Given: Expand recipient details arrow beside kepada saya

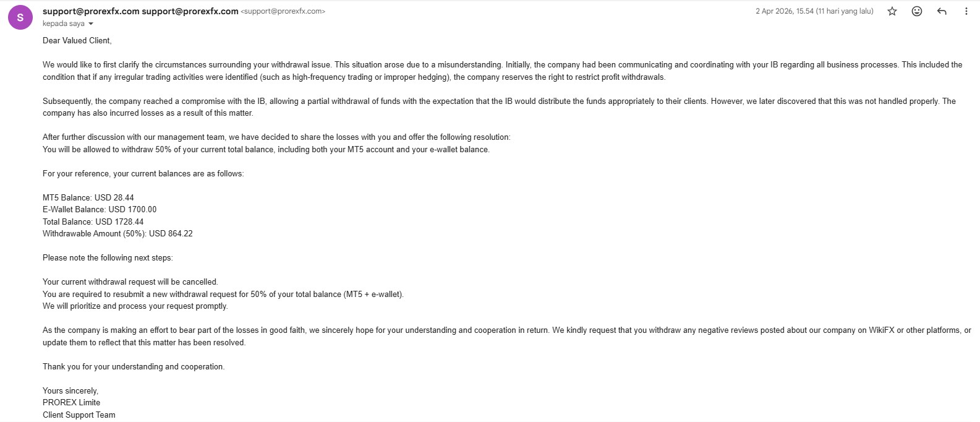Looking at the screenshot, I should (x=91, y=24).
